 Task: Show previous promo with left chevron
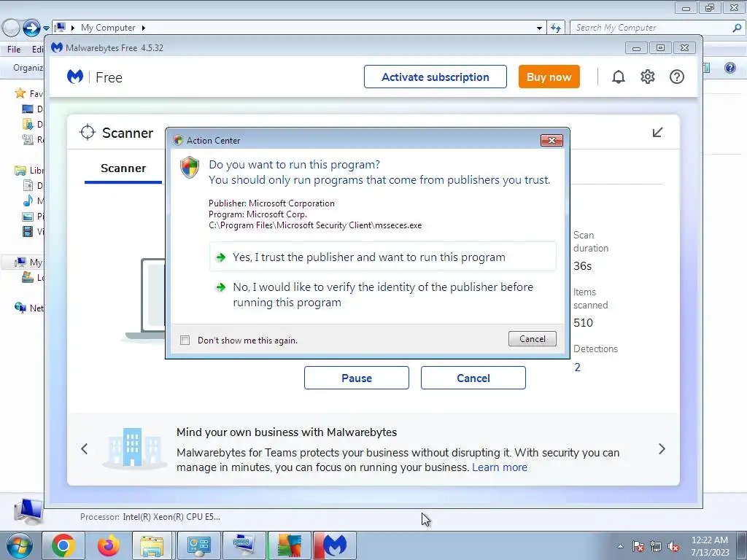click(x=85, y=448)
